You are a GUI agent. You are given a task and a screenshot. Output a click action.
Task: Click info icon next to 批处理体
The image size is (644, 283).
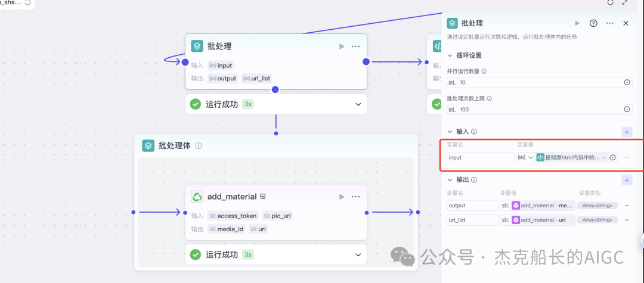click(199, 145)
